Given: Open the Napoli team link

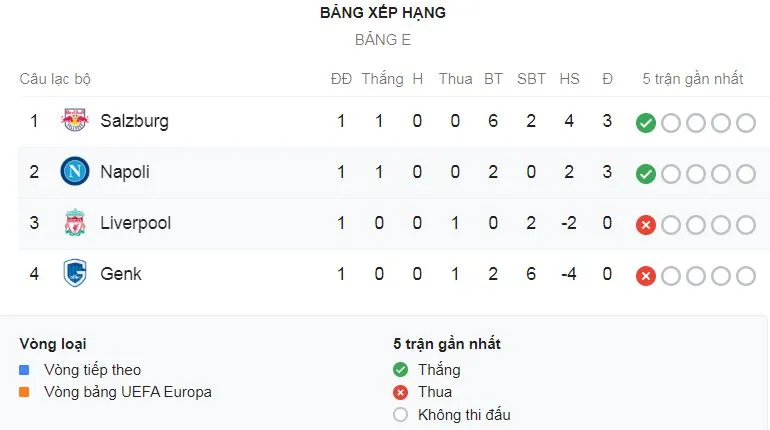Looking at the screenshot, I should [125, 172].
